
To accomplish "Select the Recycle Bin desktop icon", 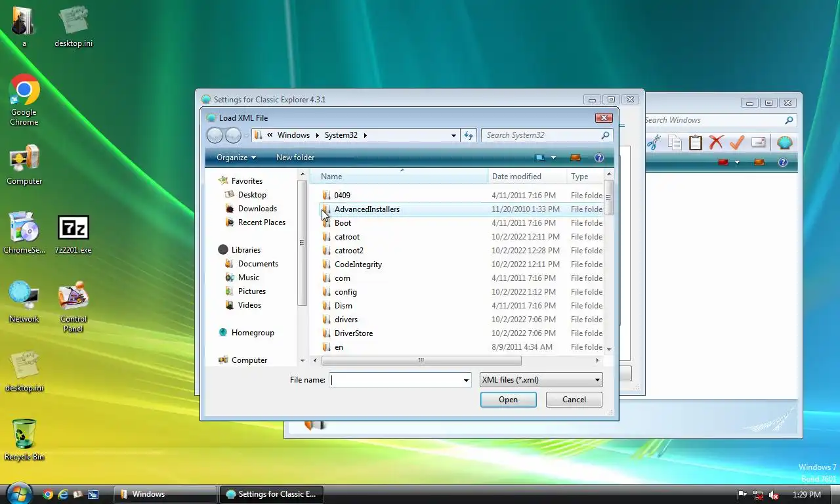I will pyautogui.click(x=24, y=440).
